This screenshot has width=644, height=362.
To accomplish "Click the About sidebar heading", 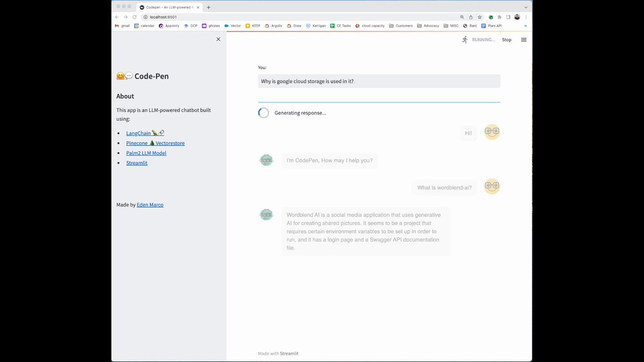I will pos(125,97).
